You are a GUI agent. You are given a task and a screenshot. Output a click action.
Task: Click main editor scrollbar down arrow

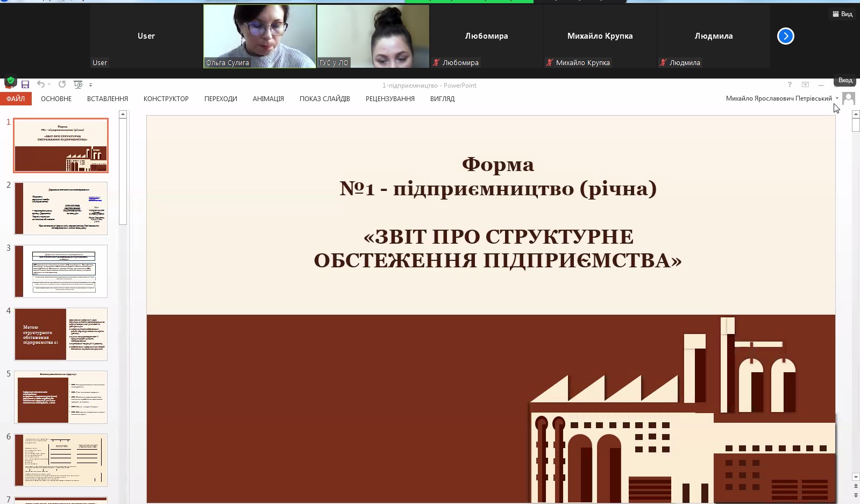point(856,477)
